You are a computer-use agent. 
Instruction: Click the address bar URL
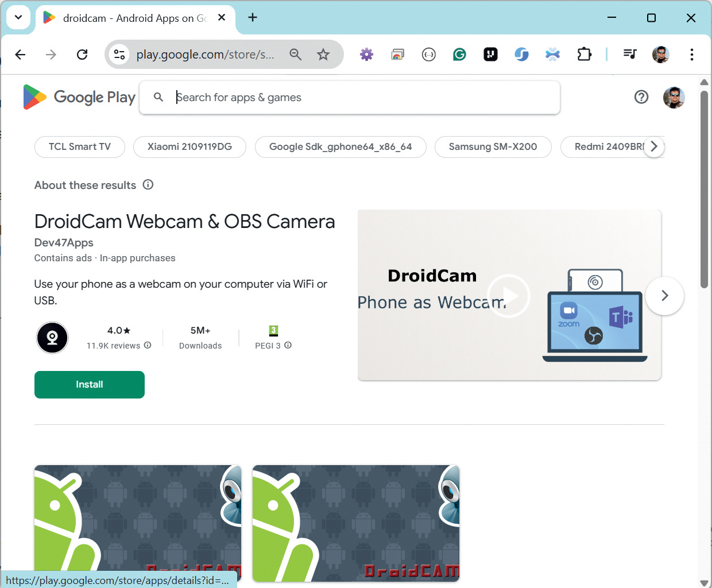pyautogui.click(x=205, y=55)
